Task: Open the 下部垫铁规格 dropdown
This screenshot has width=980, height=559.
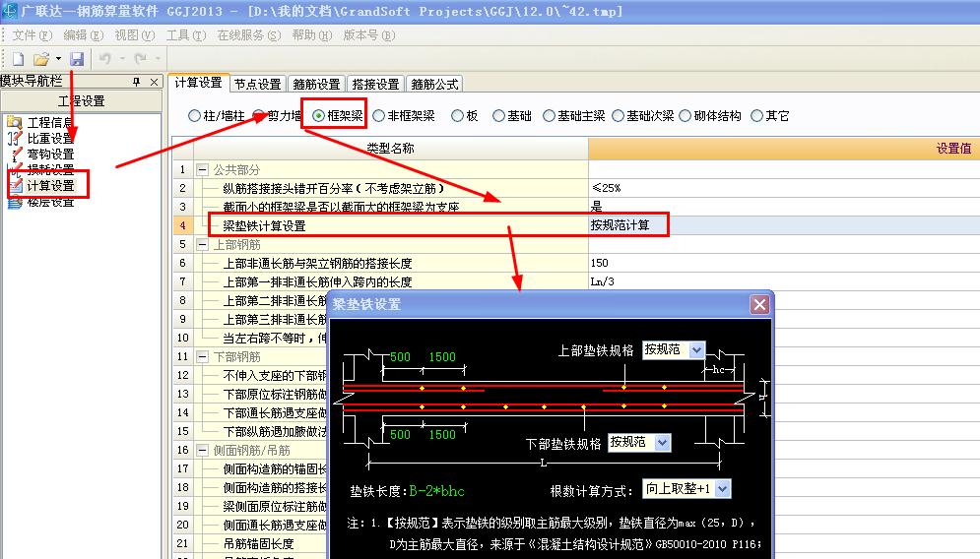Action: (663, 443)
